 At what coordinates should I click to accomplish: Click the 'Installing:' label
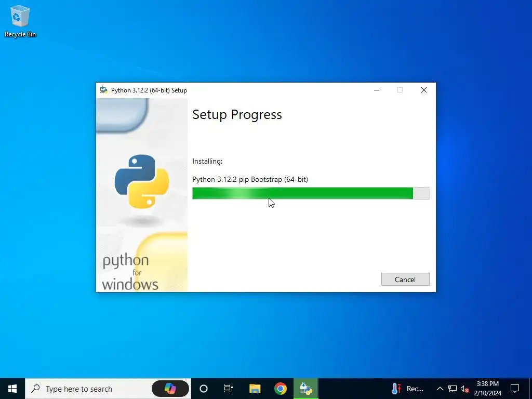point(207,161)
